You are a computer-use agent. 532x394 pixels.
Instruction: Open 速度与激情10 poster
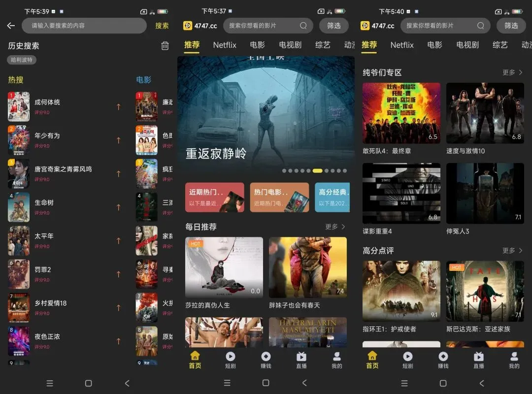[x=485, y=113]
